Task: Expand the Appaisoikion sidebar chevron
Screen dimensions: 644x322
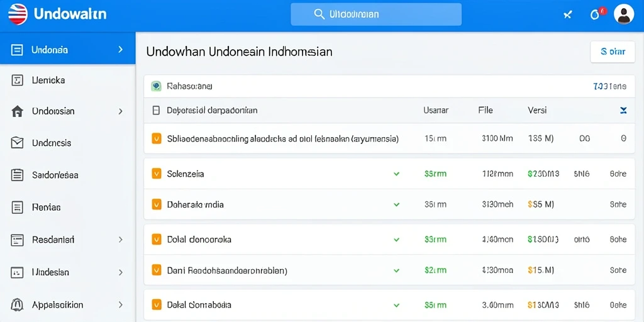Action: tap(120, 305)
